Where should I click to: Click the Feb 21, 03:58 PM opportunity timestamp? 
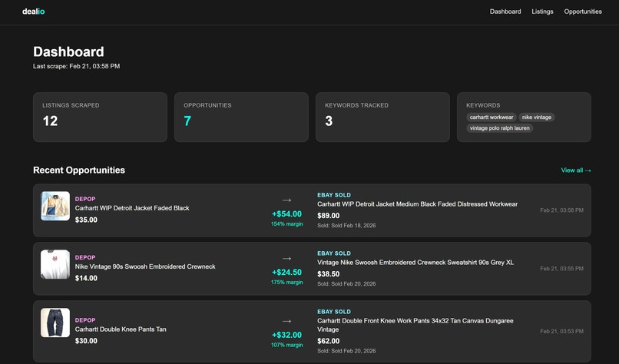tap(561, 210)
